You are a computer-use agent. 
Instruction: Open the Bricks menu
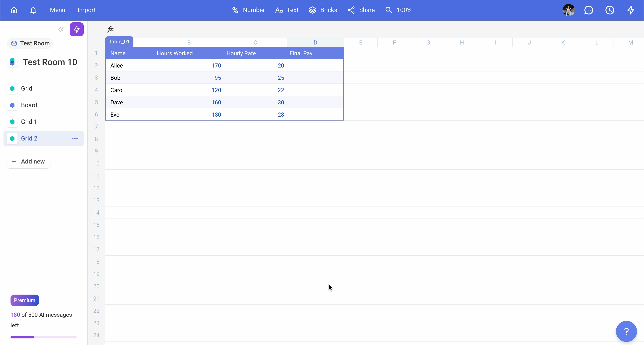(x=323, y=10)
